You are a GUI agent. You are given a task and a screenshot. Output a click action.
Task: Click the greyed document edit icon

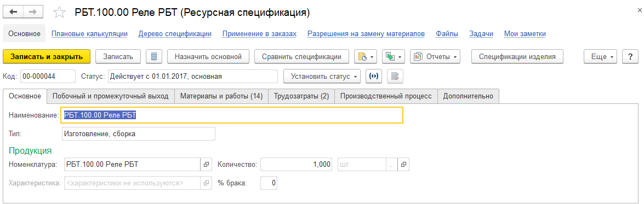pyautogui.click(x=395, y=76)
